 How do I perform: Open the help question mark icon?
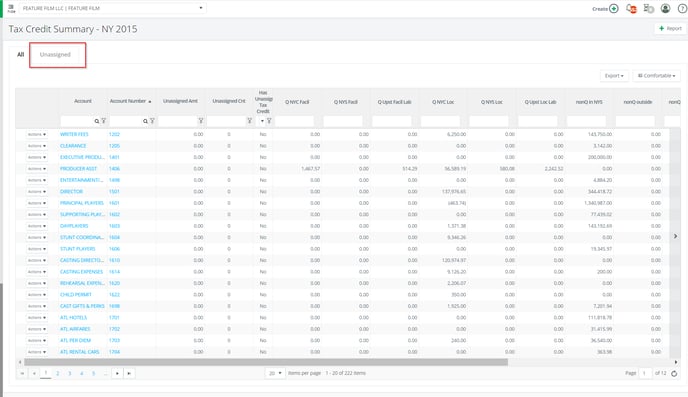point(682,8)
